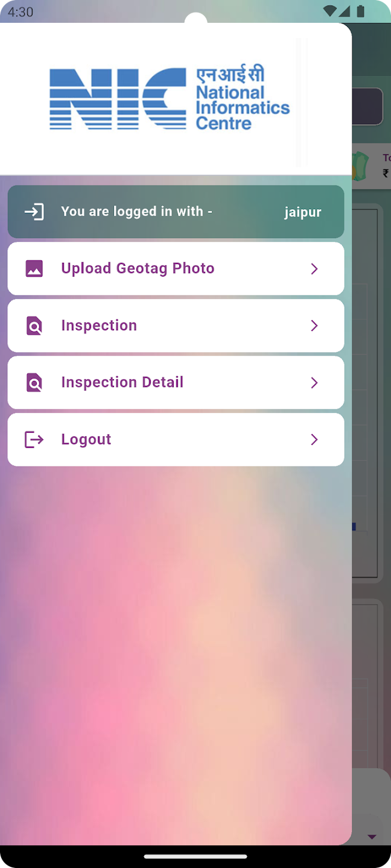
Task: Click the chevron on the Logout row
Action: click(x=314, y=439)
